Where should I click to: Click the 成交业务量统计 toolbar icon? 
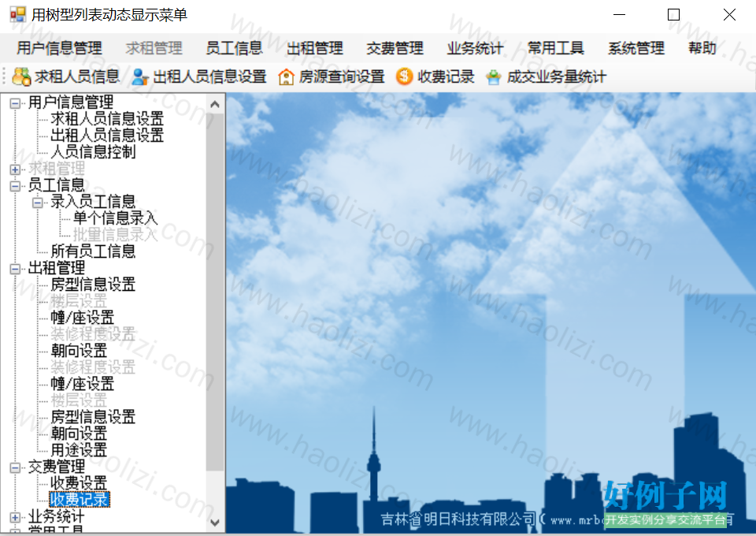coord(494,77)
